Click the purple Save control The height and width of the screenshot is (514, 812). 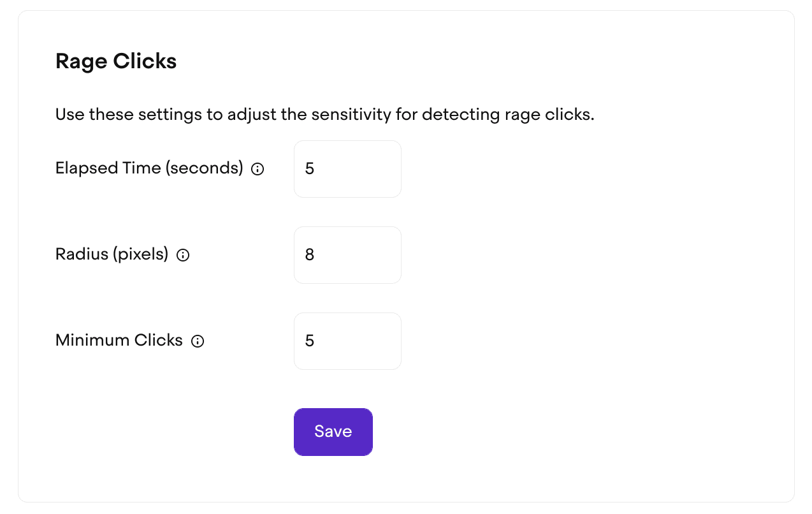click(x=333, y=432)
